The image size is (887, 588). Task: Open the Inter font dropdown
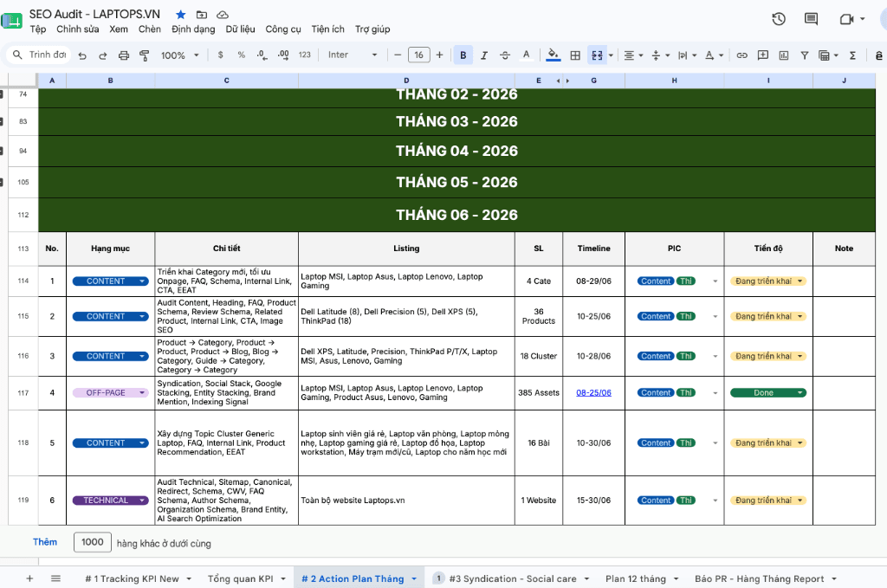coord(352,55)
